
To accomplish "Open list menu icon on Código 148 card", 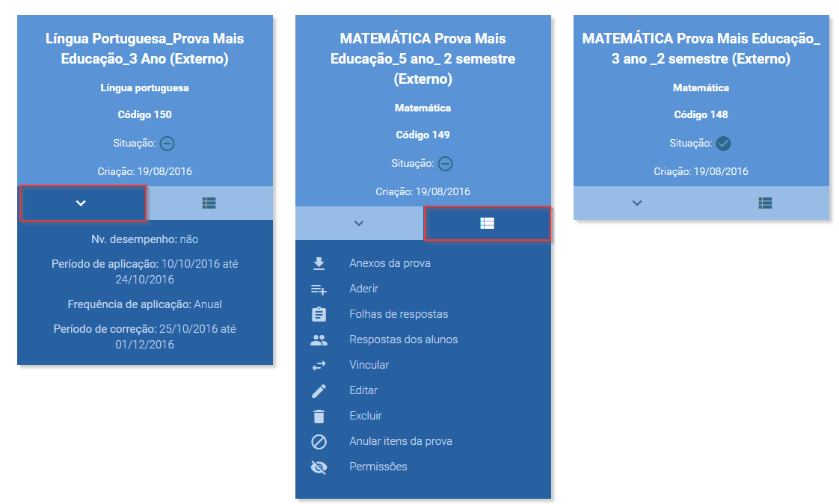I will coord(765,203).
